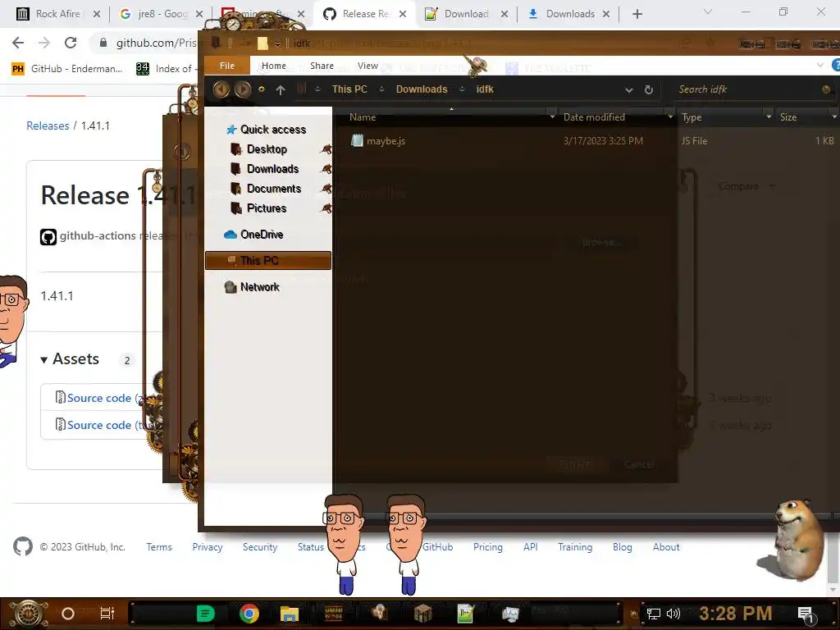Switch to the jre8 Google tab
The image size is (840, 630).
tap(161, 14)
